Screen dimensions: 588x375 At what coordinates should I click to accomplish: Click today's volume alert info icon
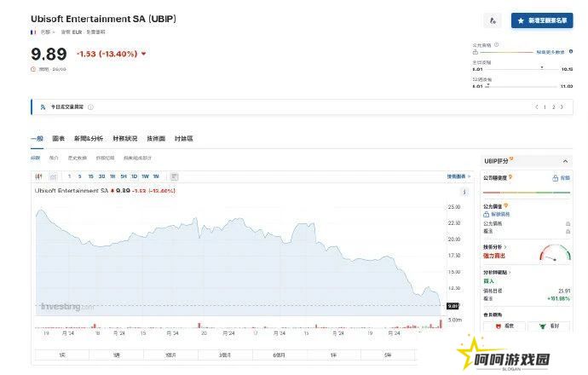pyautogui.click(x=90, y=107)
